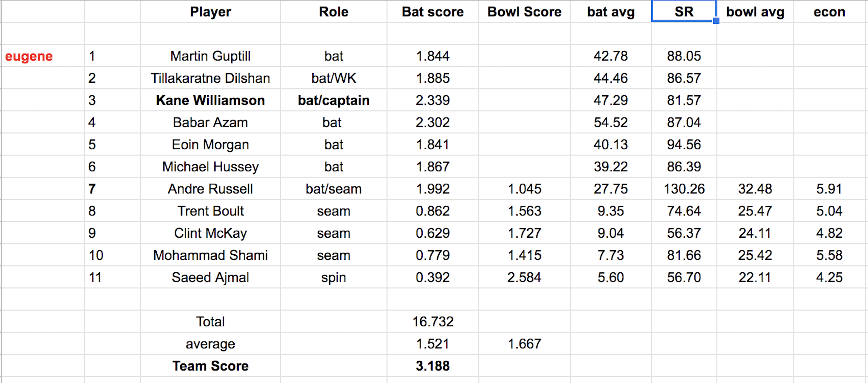Screen dimensions: 868x383
Task: Select the average Bowl Score 1.667
Action: coord(524,344)
